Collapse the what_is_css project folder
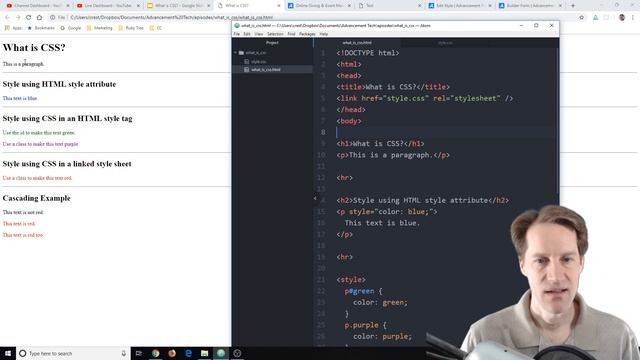Viewport: 640px width, 360px height. click(x=236, y=53)
